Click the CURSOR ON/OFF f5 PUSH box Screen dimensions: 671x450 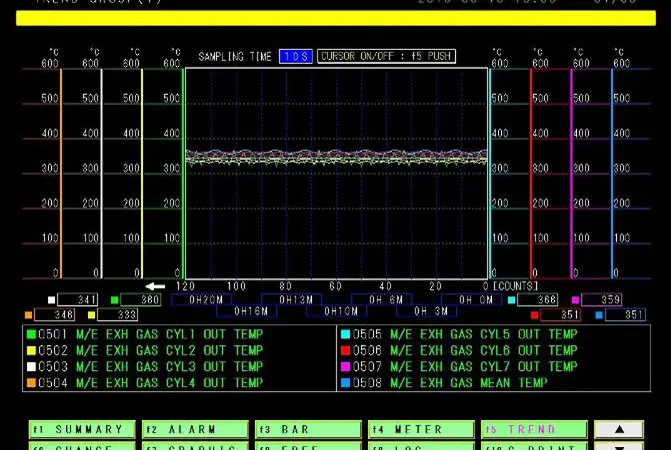click(386, 56)
